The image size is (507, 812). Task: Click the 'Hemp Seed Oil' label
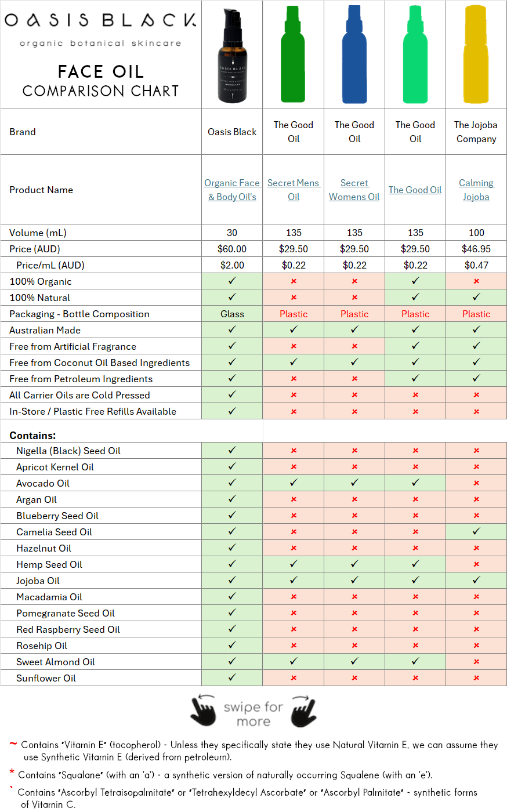click(x=49, y=564)
